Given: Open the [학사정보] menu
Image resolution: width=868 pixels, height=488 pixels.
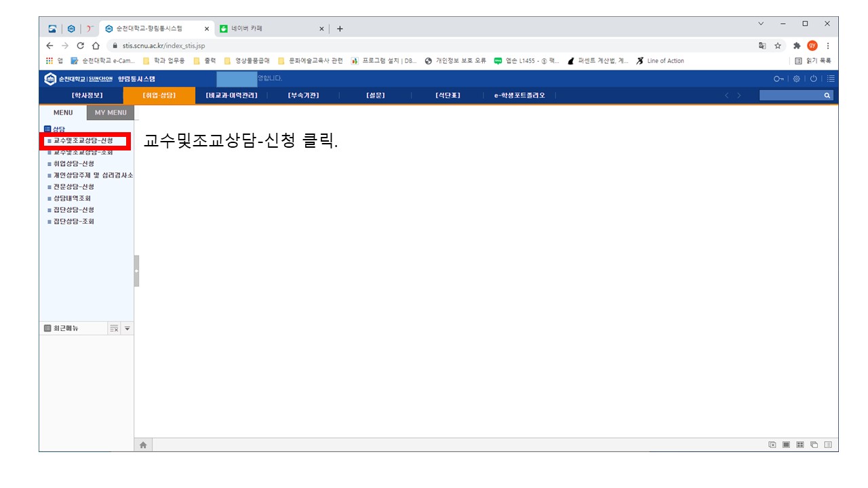Looking at the screenshot, I should point(87,96).
